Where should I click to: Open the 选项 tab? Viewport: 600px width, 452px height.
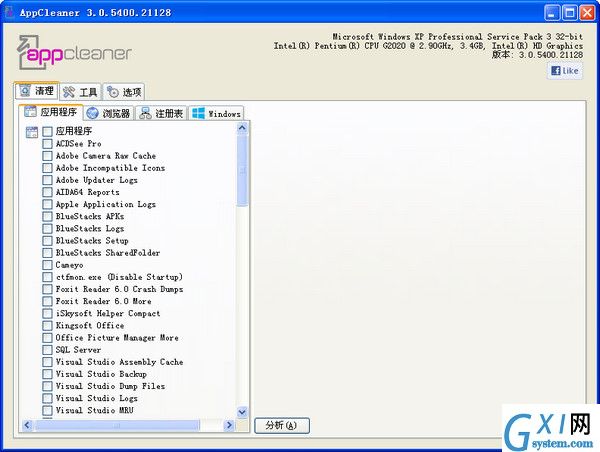click(x=124, y=92)
